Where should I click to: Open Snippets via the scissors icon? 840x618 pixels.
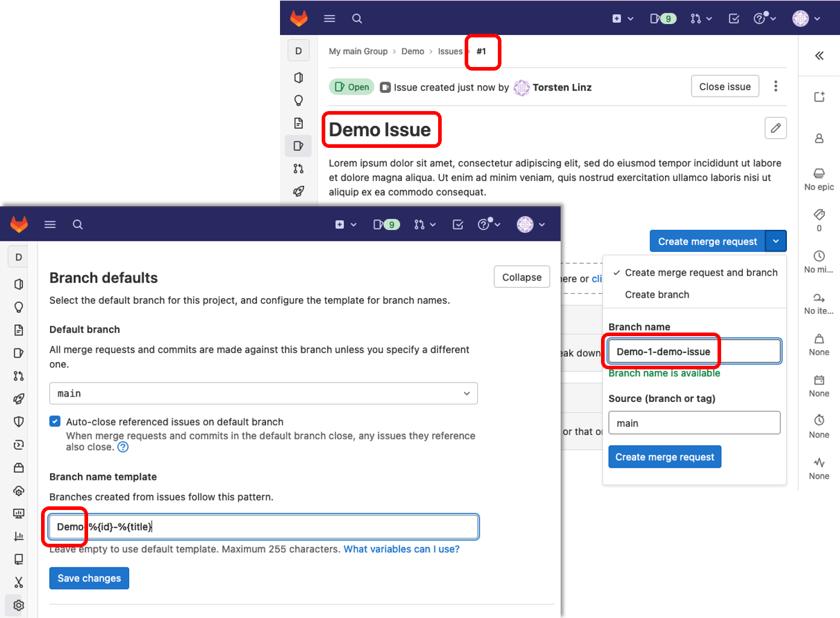tap(18, 582)
